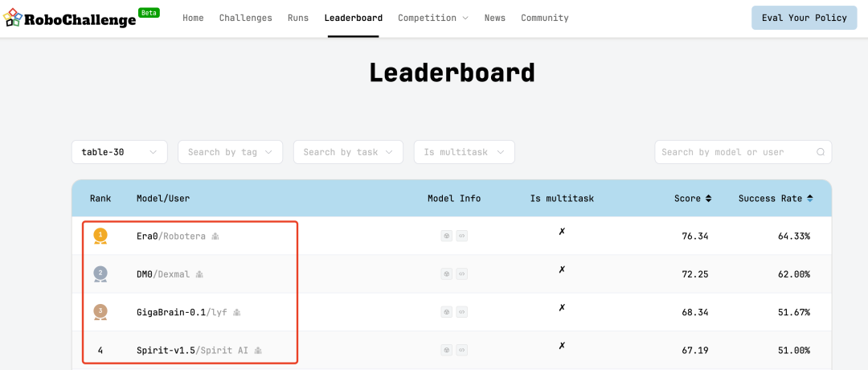Click the team icon beside Spirit AI
The height and width of the screenshot is (370, 868).
pyautogui.click(x=258, y=351)
